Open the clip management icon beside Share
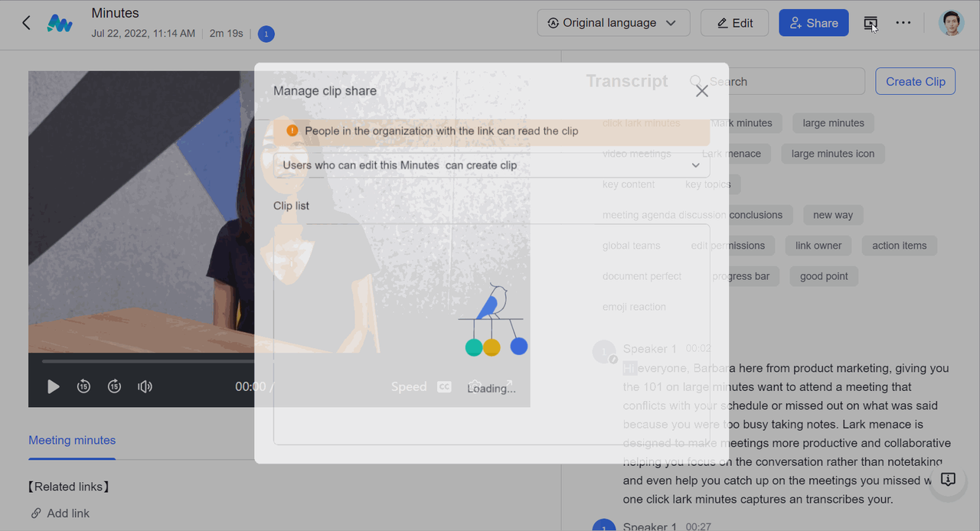The width and height of the screenshot is (980, 531). [871, 23]
